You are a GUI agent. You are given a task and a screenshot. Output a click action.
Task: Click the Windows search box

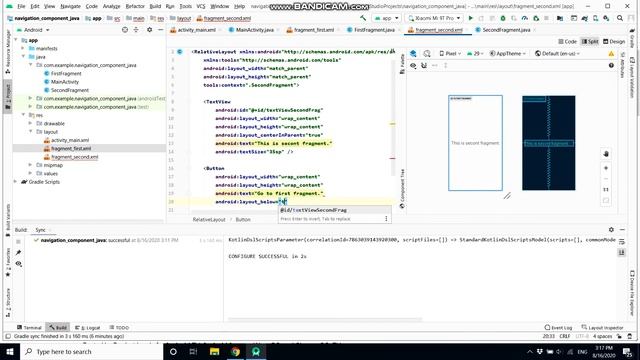[91, 351]
